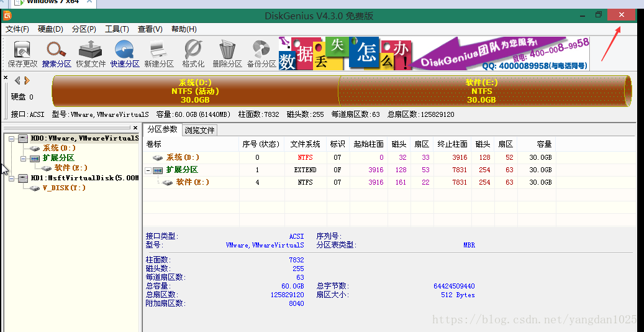Select 系统(D:) partition on disk map bar

(195, 91)
